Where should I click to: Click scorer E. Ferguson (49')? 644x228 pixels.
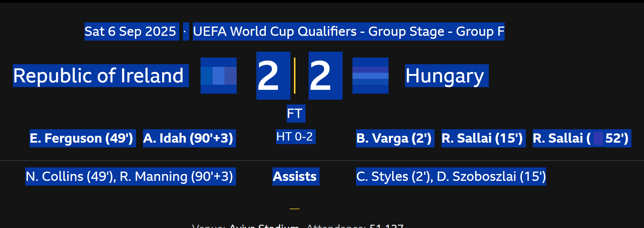click(83, 138)
